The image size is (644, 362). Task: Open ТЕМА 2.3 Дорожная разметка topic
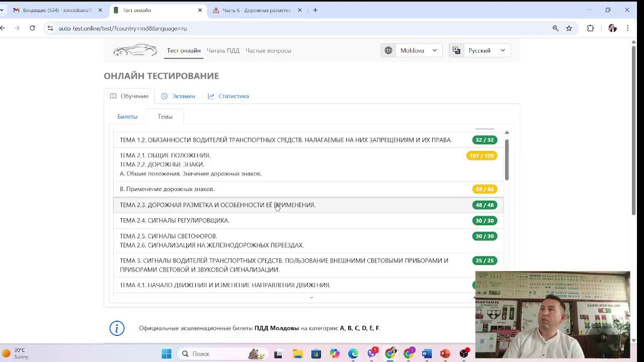[x=308, y=205]
